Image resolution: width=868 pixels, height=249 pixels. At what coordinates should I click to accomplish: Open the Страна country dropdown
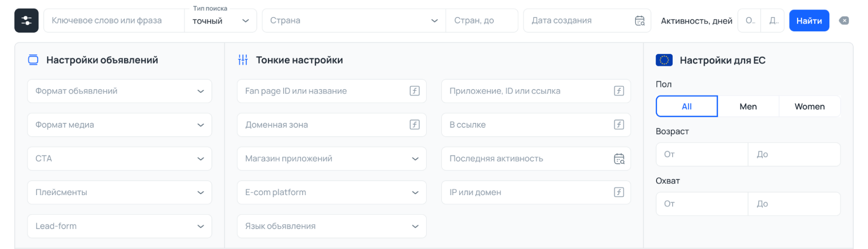tap(354, 20)
